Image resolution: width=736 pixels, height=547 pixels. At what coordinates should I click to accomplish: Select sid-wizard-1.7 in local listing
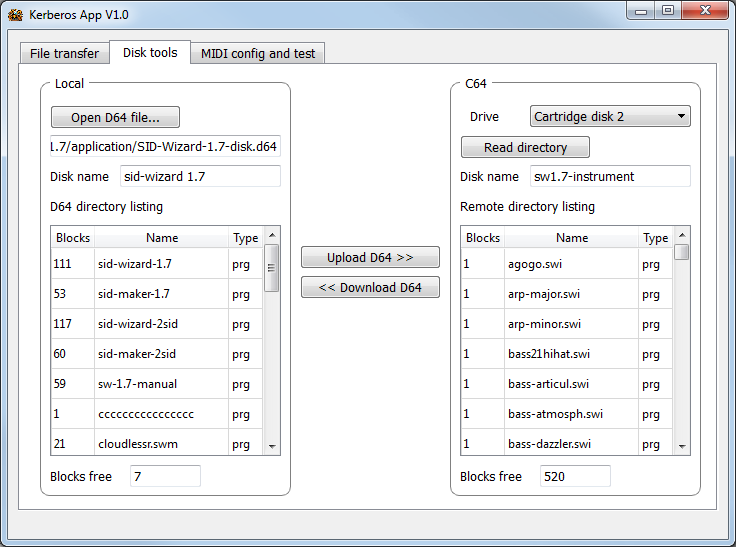[134, 264]
